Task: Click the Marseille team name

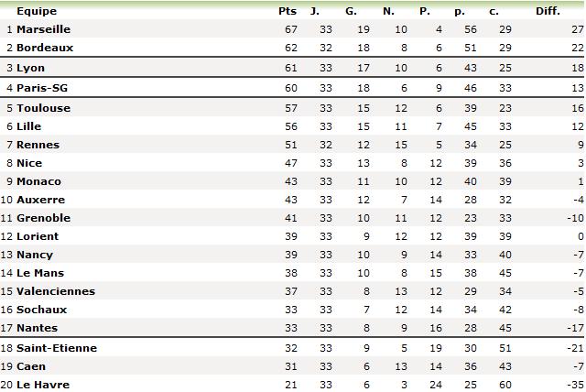Action: (x=43, y=29)
